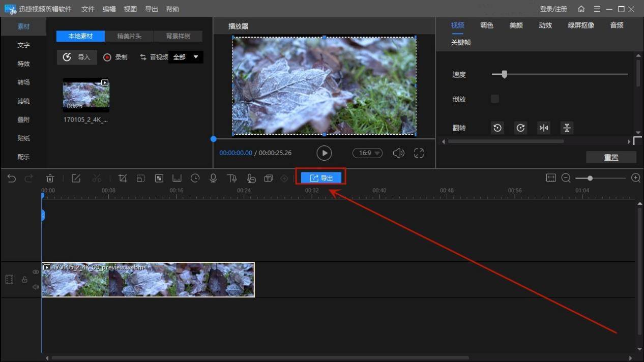Image resolution: width=644 pixels, height=362 pixels.
Task: Open the 滤镜 sidebar section
Action: click(x=23, y=101)
